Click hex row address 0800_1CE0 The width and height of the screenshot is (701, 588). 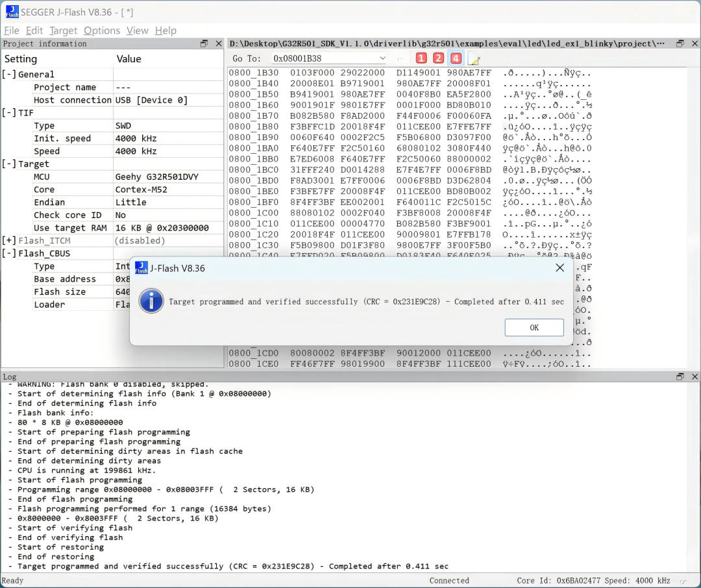(254, 363)
